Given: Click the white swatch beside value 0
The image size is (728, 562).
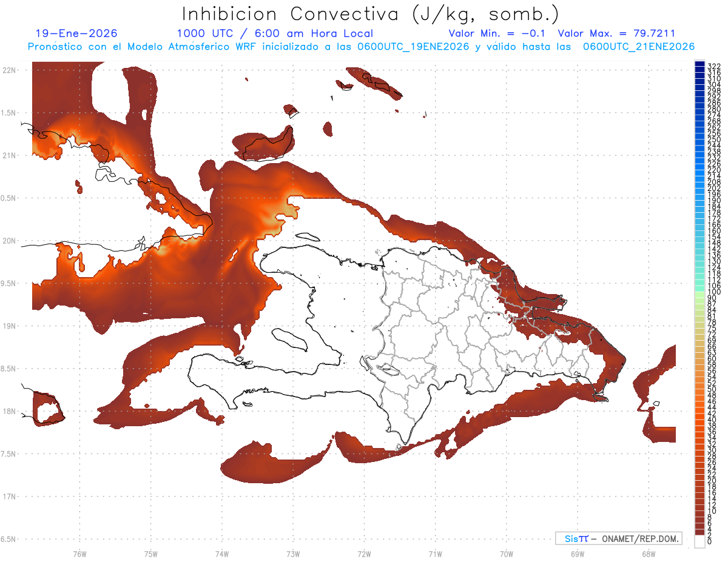Looking at the screenshot, I should [700, 541].
